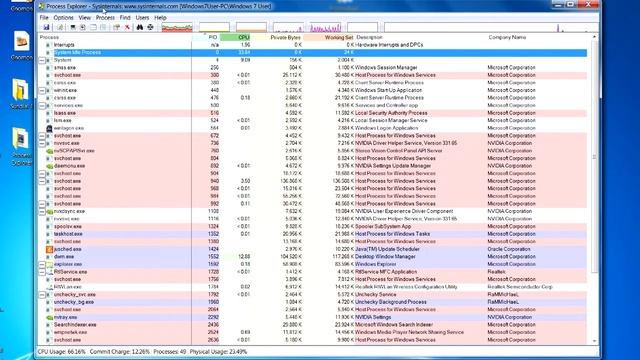Click "Commit Charge: 12.26%" in status bar
This screenshot has width=640, height=360.
point(120,351)
